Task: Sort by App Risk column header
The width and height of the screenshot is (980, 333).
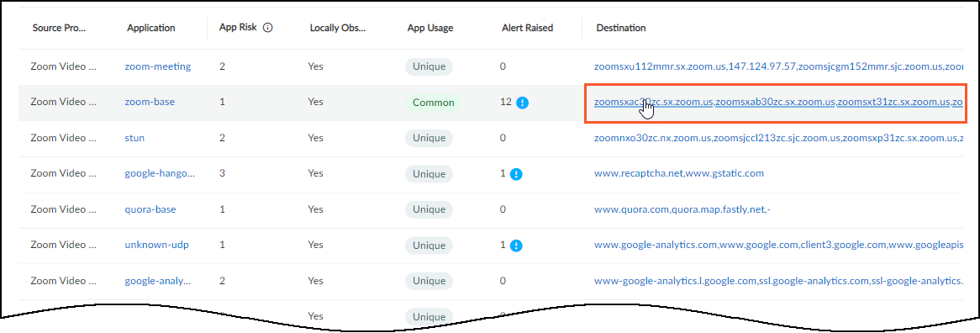Action: coord(239,28)
